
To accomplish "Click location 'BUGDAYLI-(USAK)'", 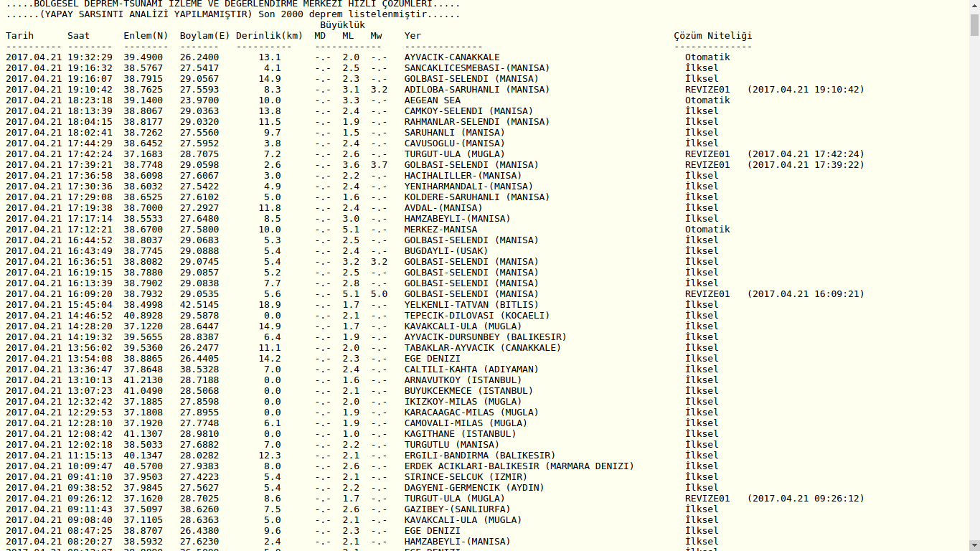I will [x=446, y=251].
